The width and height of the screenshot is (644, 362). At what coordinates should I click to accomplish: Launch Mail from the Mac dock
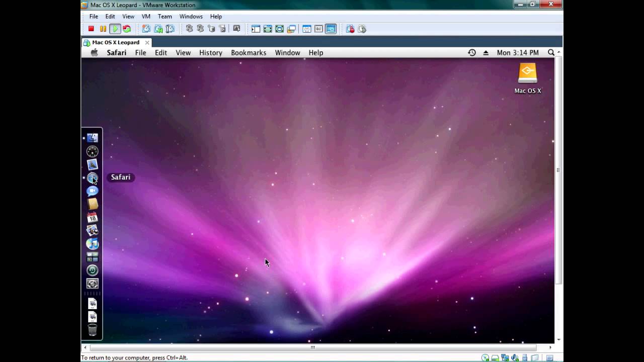pos(92,164)
